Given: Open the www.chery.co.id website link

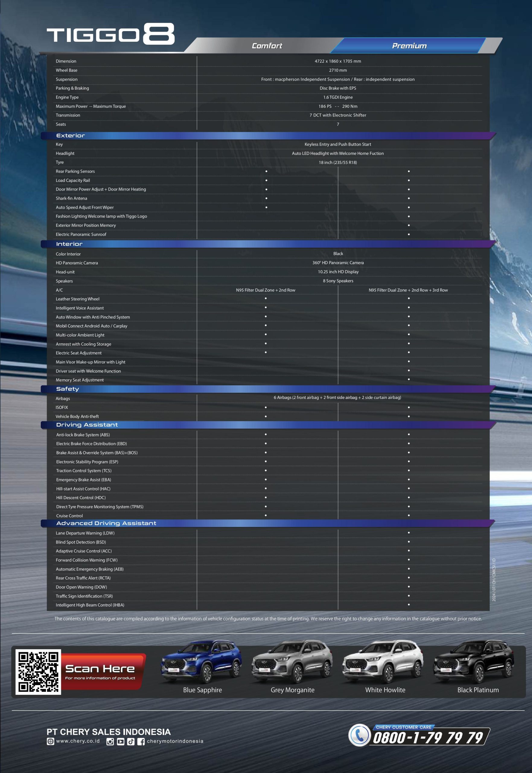Looking at the screenshot, I should 78,741.
